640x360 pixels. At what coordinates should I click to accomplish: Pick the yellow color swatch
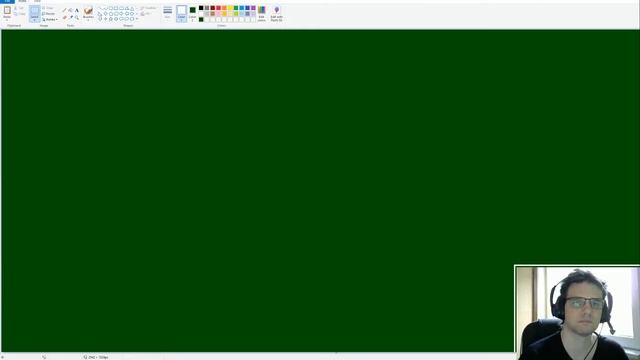coord(230,8)
